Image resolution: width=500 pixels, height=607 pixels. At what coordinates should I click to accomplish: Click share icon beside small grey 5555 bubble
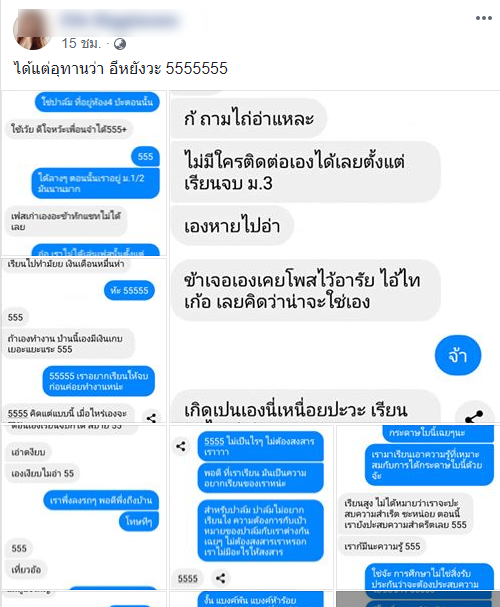(221, 578)
